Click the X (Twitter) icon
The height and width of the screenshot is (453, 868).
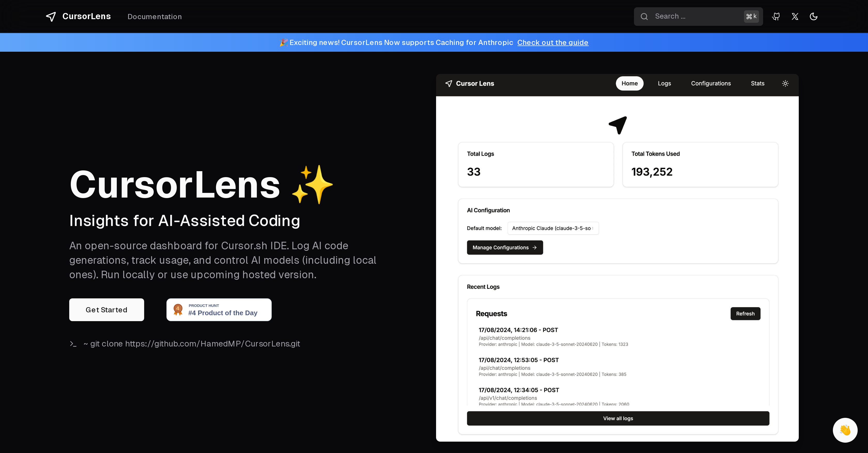click(x=795, y=16)
